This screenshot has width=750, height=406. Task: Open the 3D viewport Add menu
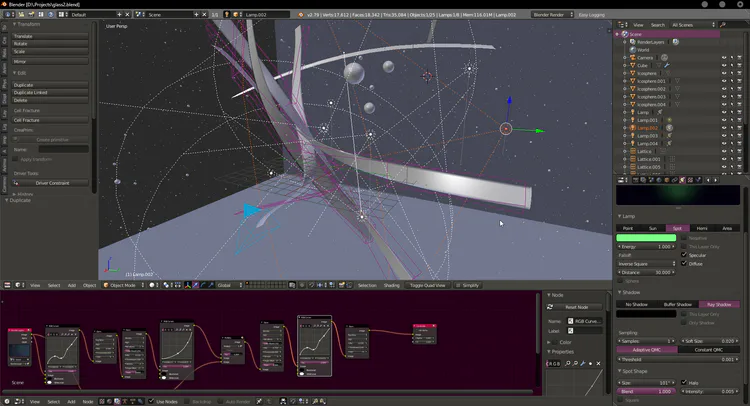point(72,285)
